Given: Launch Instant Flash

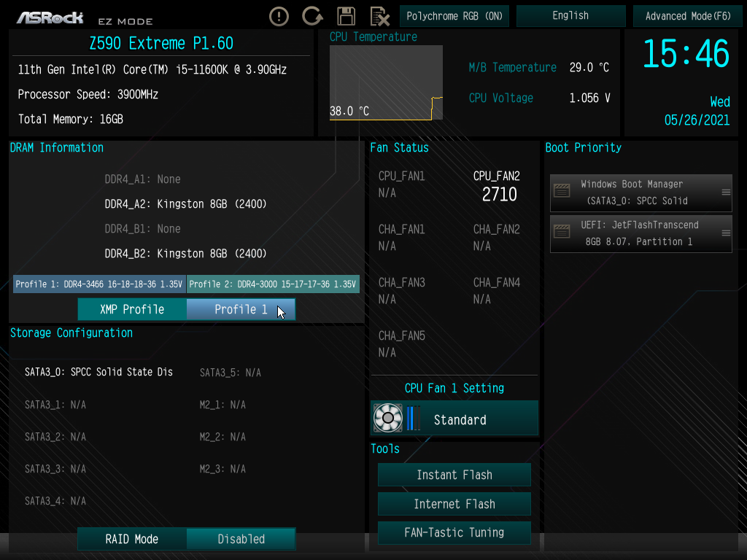Looking at the screenshot, I should pyautogui.click(x=454, y=475).
